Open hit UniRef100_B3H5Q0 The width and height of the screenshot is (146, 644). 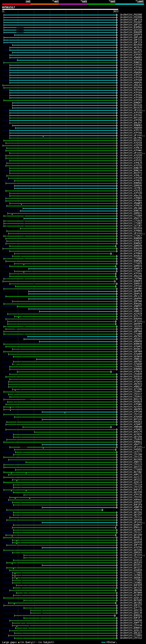pyautogui.click(x=131, y=27)
